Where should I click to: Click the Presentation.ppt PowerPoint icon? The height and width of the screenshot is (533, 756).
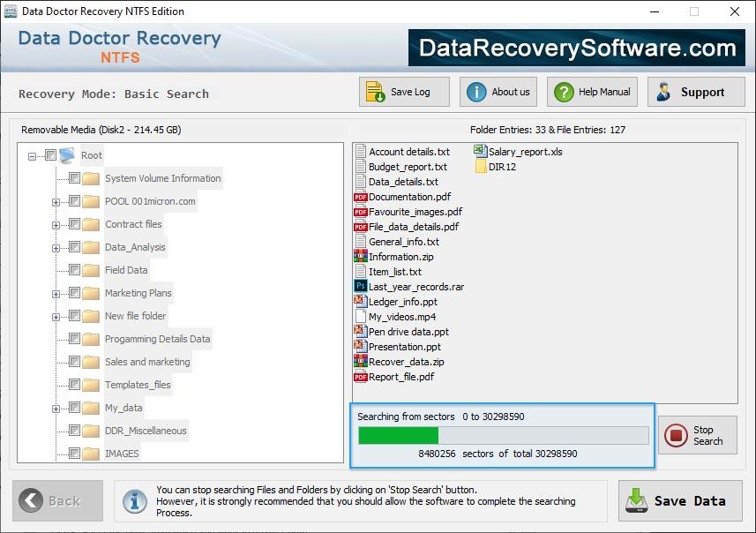(x=361, y=346)
